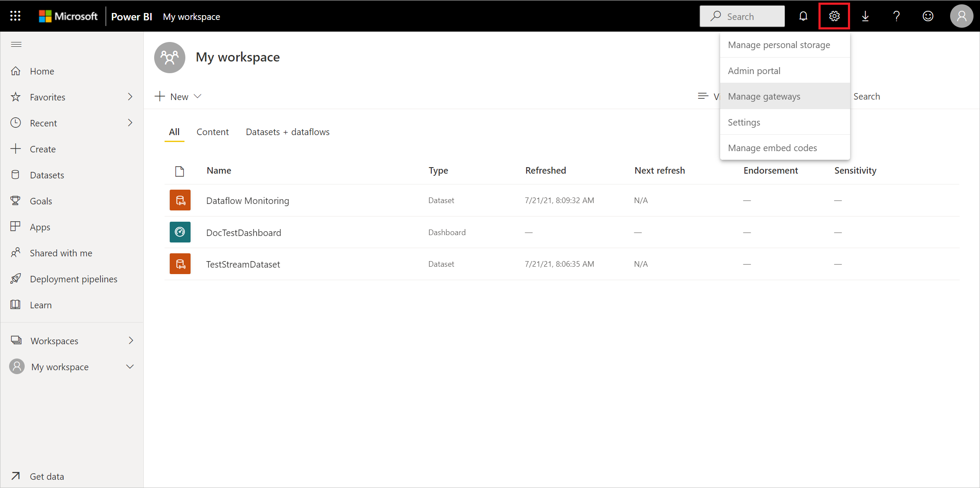980x488 pixels.
Task: Open the Power BI notifications bell
Action: click(x=803, y=16)
